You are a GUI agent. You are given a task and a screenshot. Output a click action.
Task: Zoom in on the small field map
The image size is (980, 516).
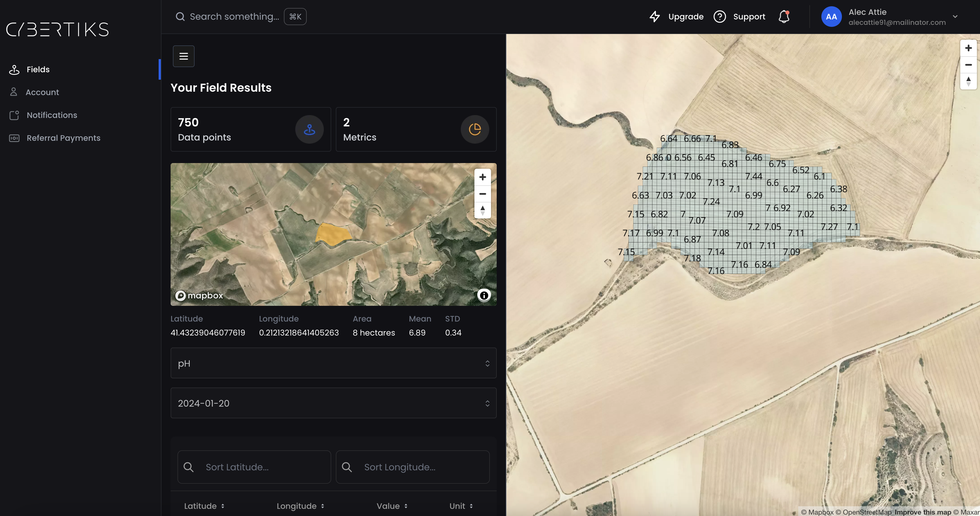click(x=482, y=177)
